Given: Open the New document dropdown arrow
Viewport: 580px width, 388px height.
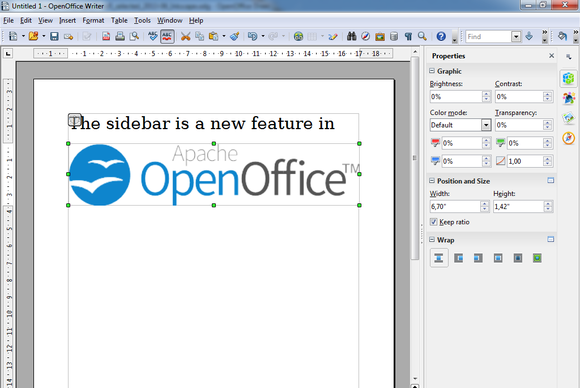Looking at the screenshot, I should tap(23, 36).
